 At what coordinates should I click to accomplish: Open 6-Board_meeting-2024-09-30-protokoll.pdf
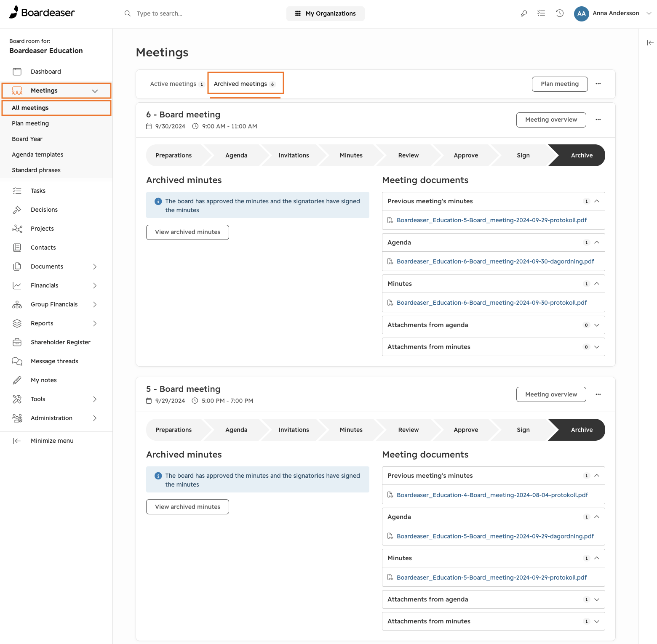491,303
